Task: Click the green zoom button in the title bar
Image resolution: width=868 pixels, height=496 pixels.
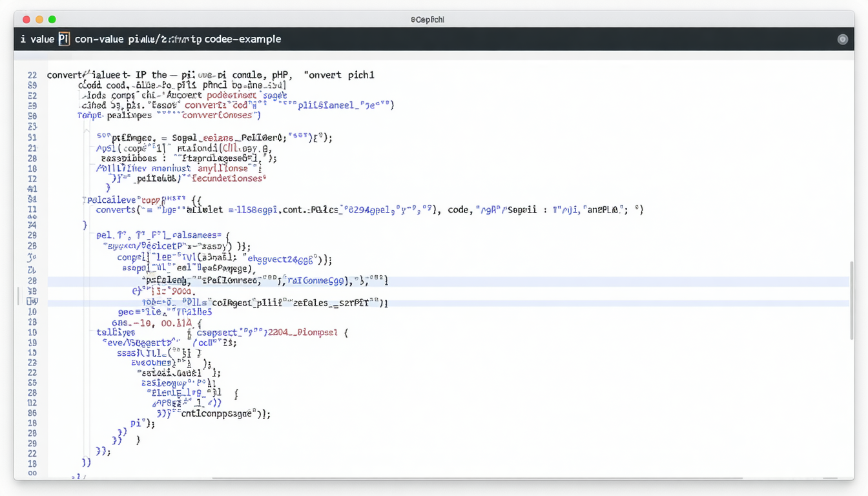Action: point(52,19)
